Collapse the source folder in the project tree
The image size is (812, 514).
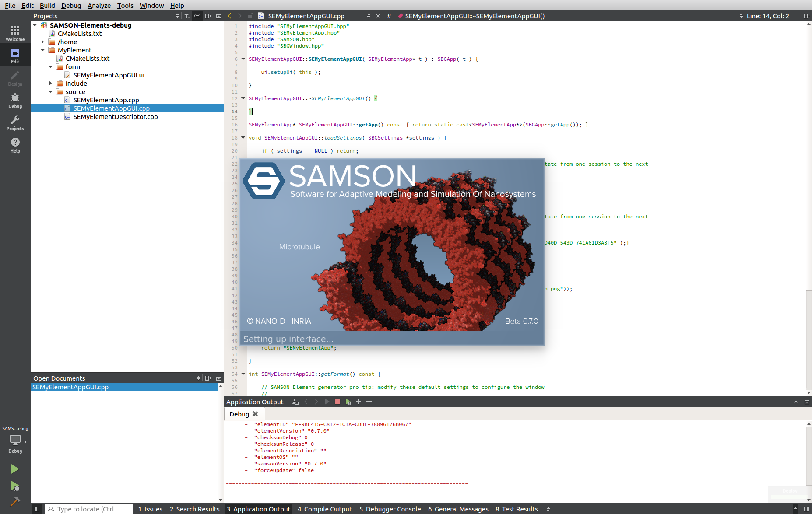tap(51, 92)
